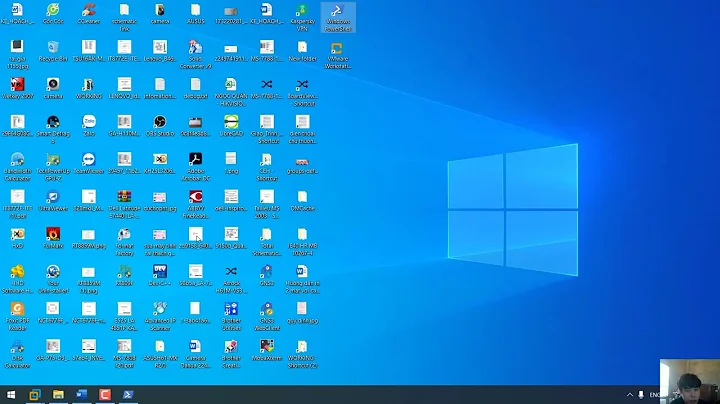This screenshot has height=404, width=720.
Task: Open the Zalo desktop icon
Action: pos(89,126)
